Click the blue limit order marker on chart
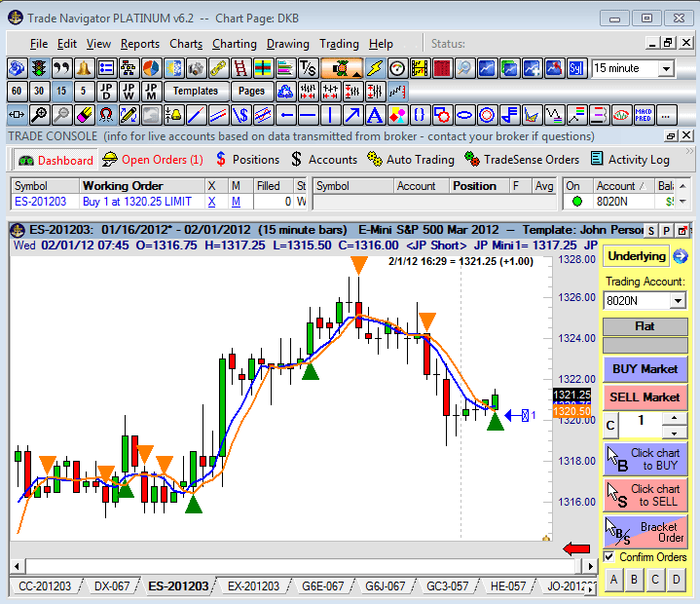 click(x=520, y=415)
